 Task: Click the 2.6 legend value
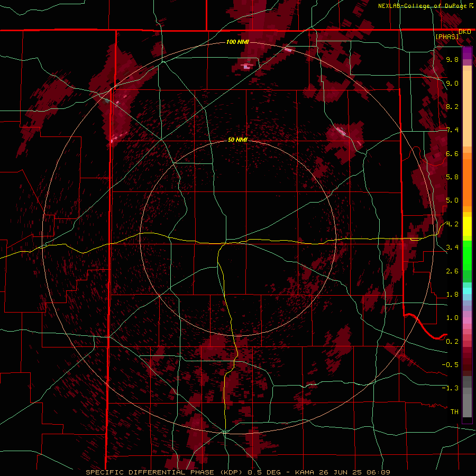[x=452, y=271]
